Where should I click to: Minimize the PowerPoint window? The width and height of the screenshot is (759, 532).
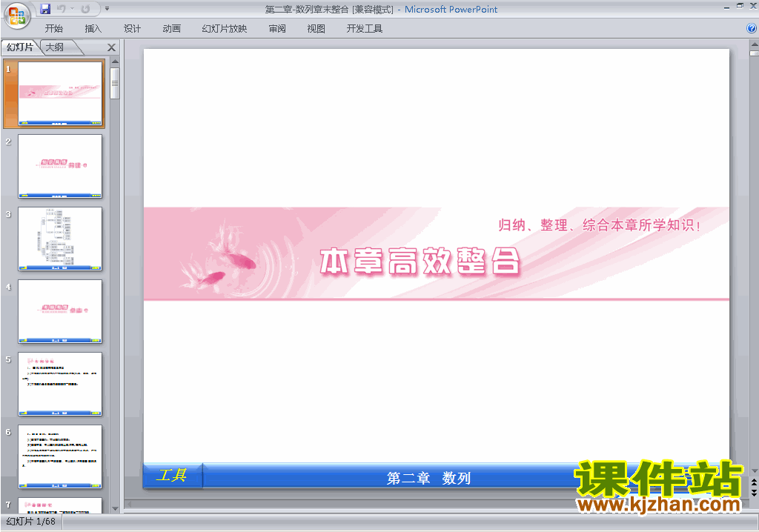[x=726, y=7]
